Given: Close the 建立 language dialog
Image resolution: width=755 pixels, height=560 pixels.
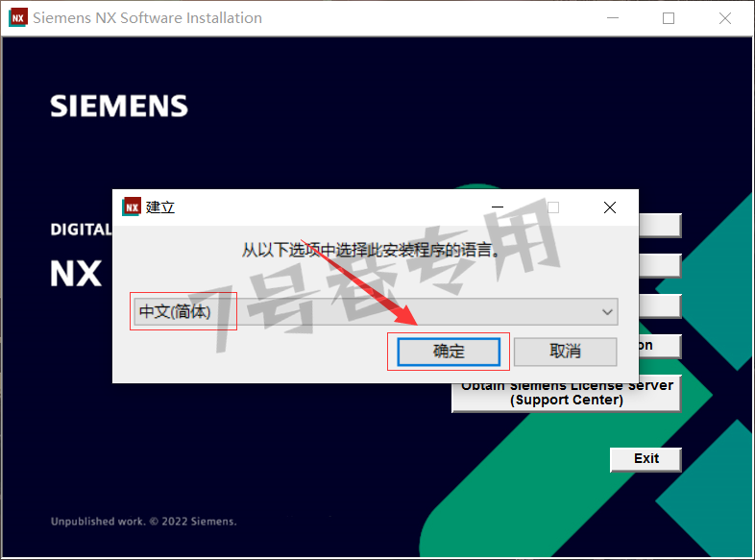Looking at the screenshot, I should pyautogui.click(x=610, y=207).
